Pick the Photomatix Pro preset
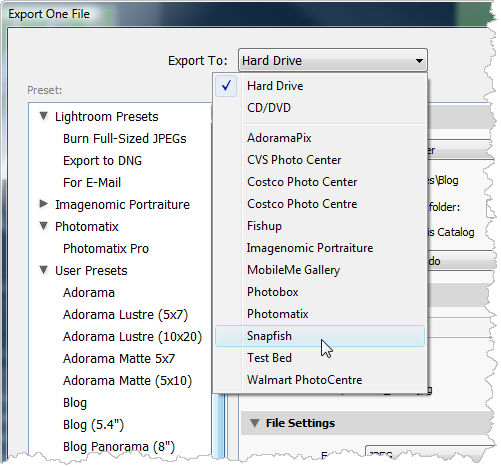The width and height of the screenshot is (501, 467). (106, 249)
